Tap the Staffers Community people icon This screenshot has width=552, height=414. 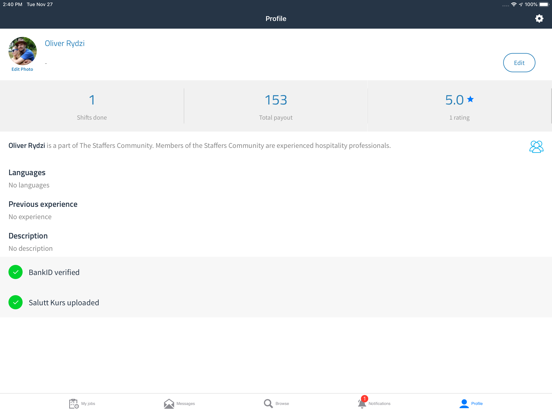tap(536, 146)
